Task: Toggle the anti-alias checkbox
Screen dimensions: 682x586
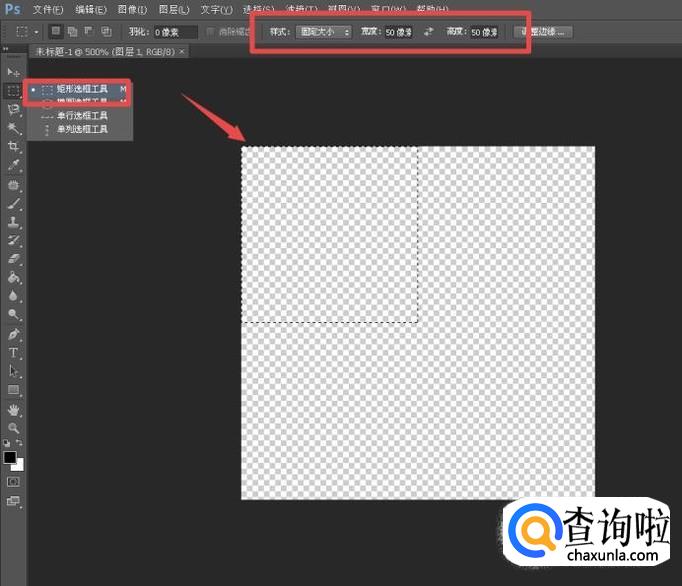Action: click(211, 31)
